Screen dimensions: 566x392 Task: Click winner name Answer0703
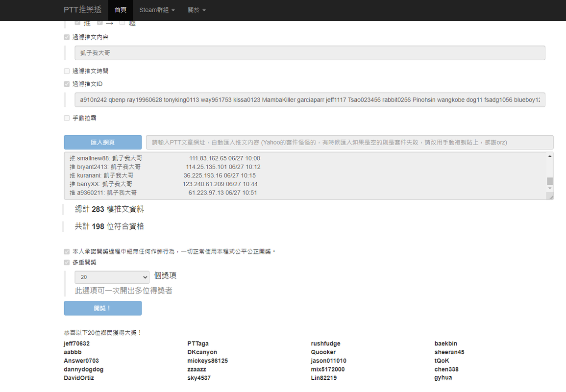[81, 361]
